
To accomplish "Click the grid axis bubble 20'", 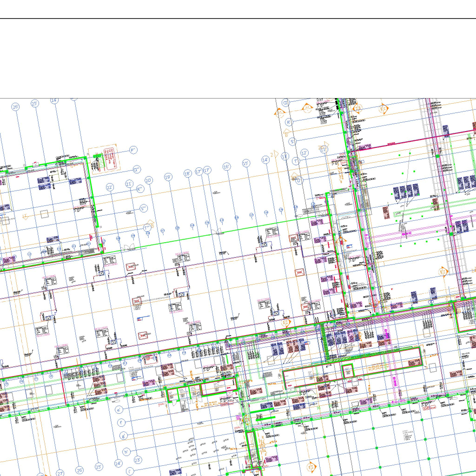I will coord(149,180).
